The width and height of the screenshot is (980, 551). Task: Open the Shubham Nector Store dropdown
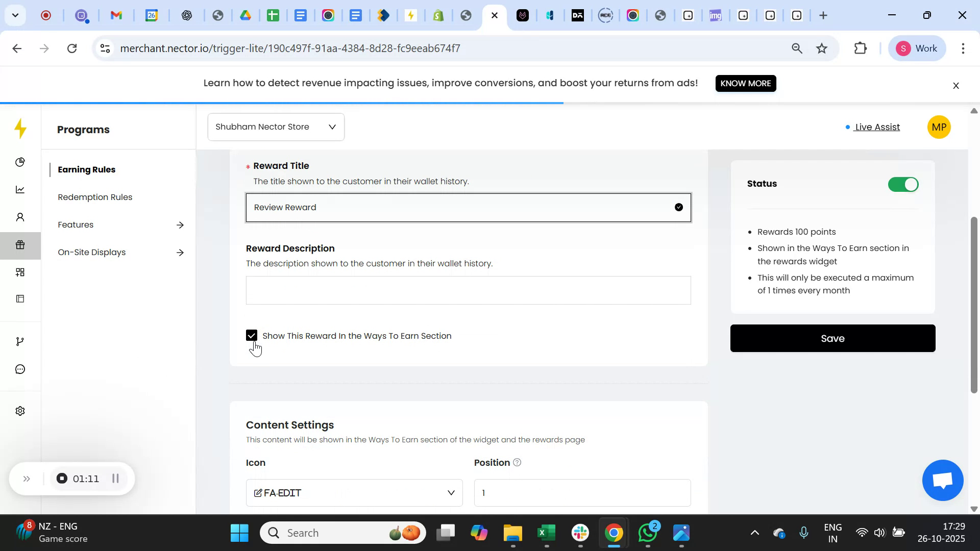tap(276, 127)
